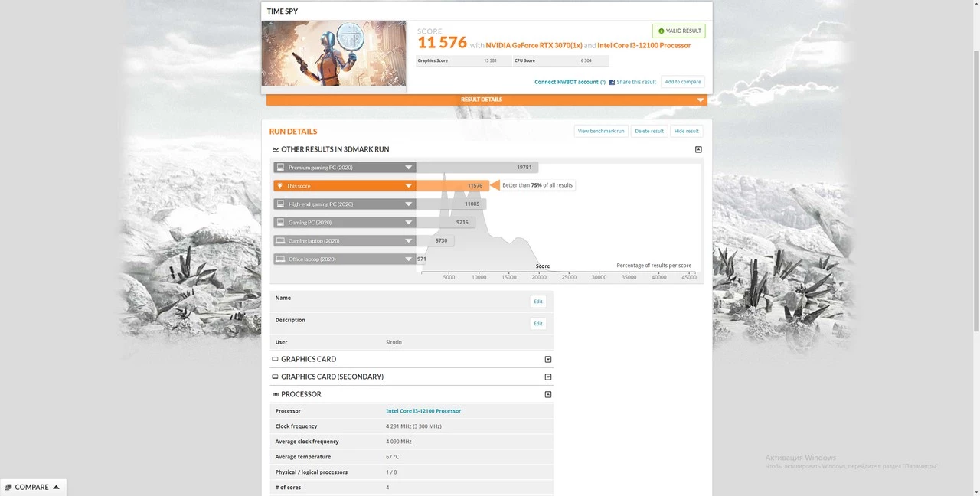Click the monitor icon on Premium gaming PC row
The height and width of the screenshot is (496, 980).
point(281,167)
